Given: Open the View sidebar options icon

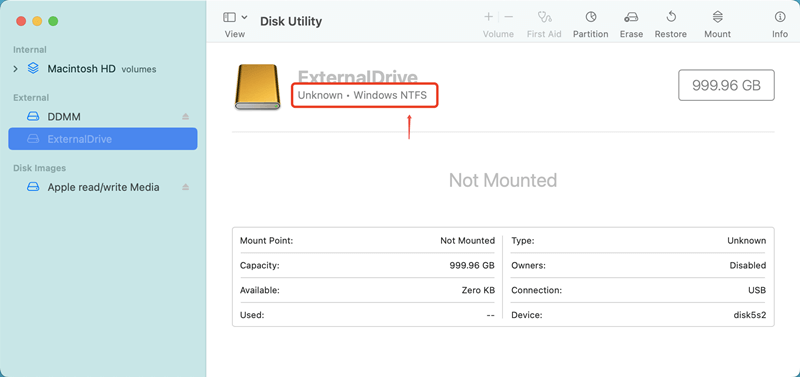Looking at the screenshot, I should tap(230, 17).
